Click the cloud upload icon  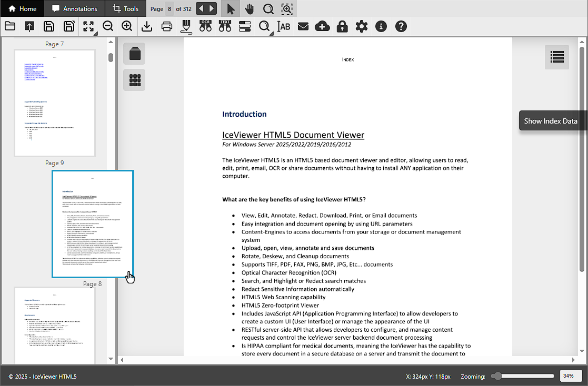322,26
